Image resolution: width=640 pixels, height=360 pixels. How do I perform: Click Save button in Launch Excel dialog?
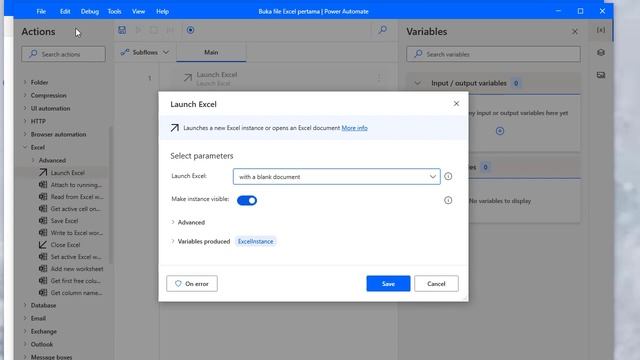388,284
